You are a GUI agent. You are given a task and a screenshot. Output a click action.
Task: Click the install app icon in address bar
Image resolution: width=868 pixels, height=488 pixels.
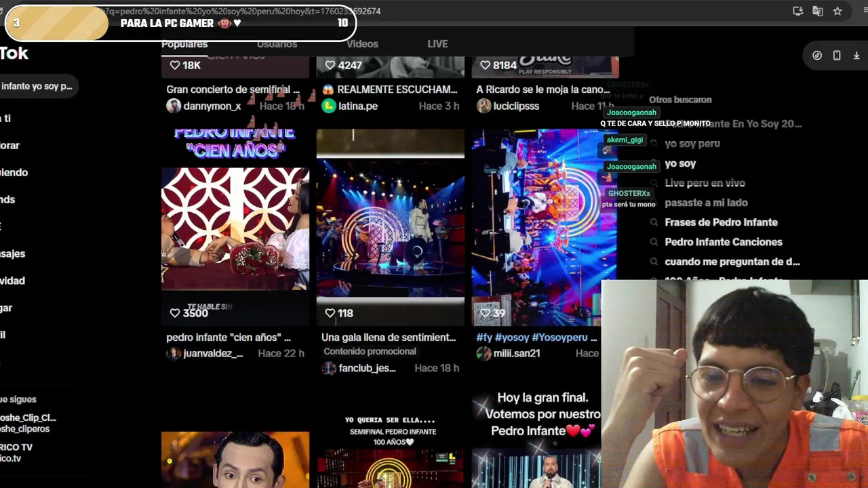pyautogui.click(x=798, y=11)
